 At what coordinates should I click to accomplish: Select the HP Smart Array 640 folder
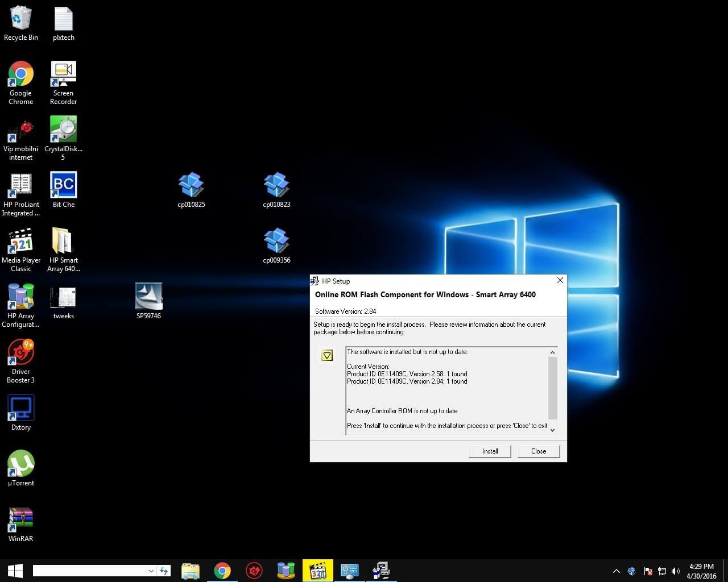click(63, 250)
